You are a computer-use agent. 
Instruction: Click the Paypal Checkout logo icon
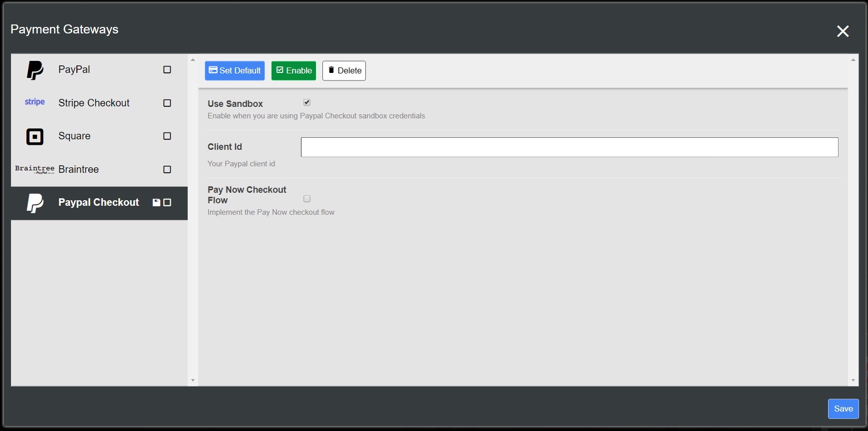(35, 203)
